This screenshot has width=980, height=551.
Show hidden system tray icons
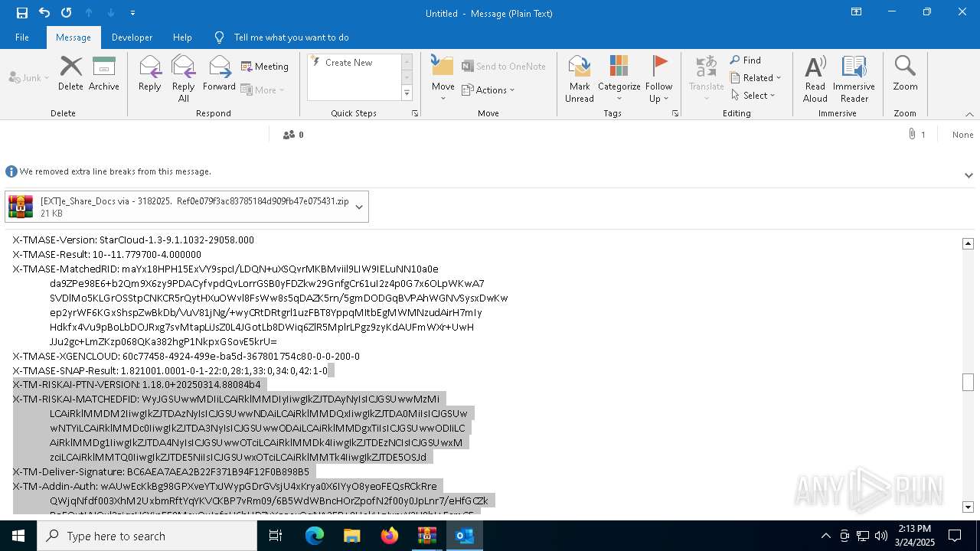pyautogui.click(x=825, y=536)
